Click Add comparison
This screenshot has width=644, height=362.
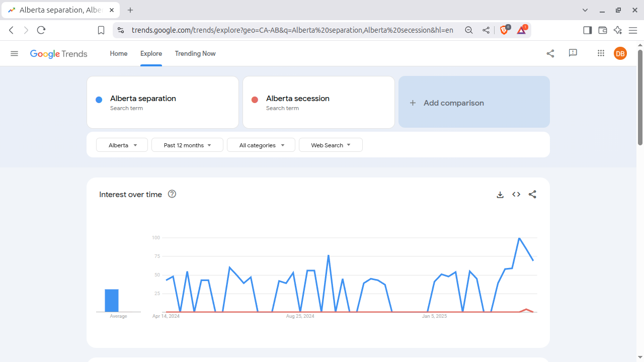pos(474,102)
